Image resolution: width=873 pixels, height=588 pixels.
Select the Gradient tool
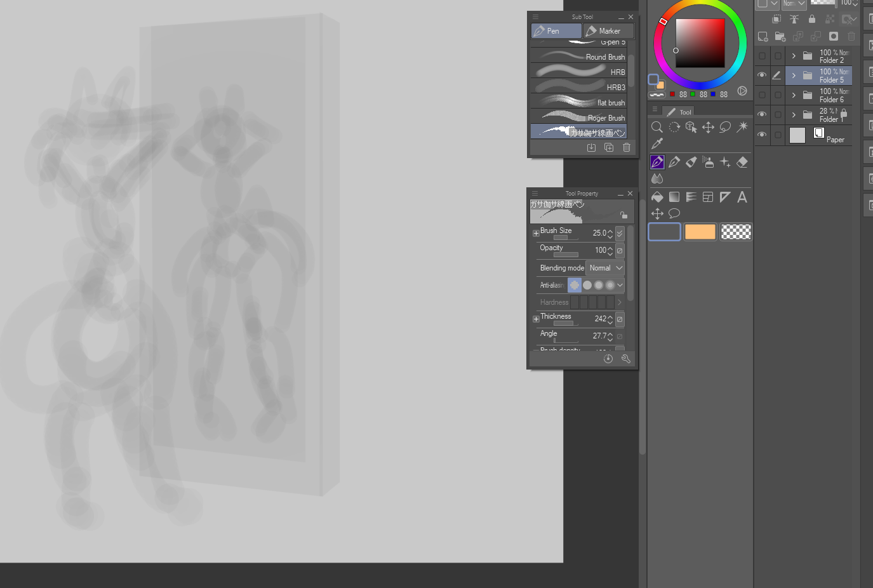point(674,197)
